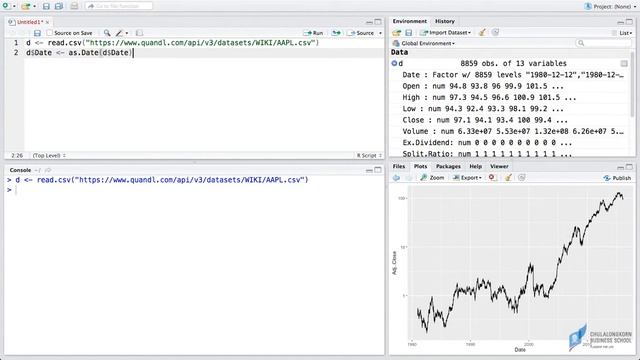Click the Console working directory arrow icon

(48, 170)
